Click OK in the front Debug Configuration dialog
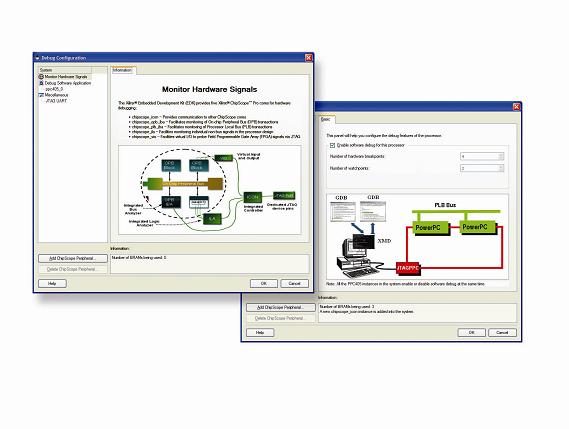This screenshot has width=569, height=429. pyautogui.click(x=264, y=283)
